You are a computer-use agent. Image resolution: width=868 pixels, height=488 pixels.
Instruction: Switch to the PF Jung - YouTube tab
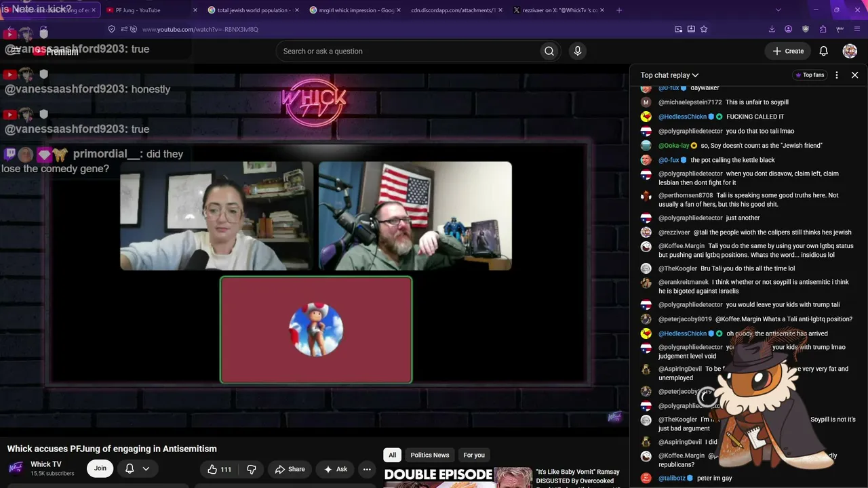coord(151,10)
